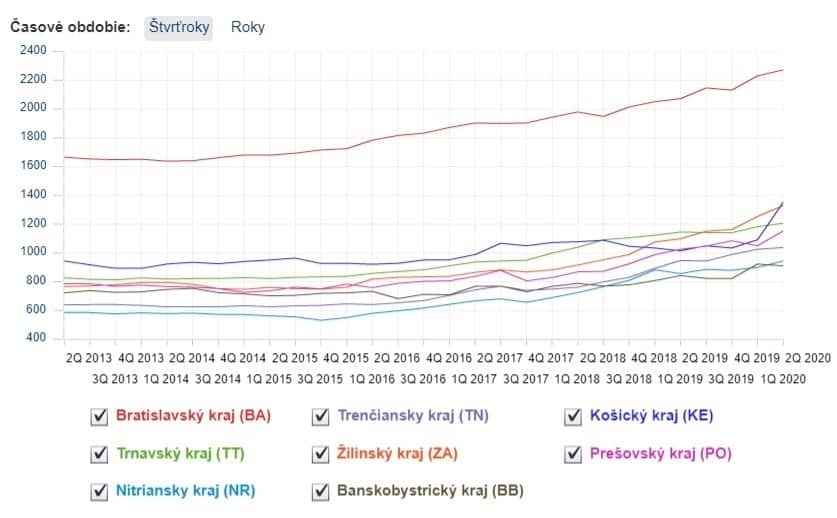Switch time period to Roky tab
This screenshot has width=837, height=518.
coord(248,27)
